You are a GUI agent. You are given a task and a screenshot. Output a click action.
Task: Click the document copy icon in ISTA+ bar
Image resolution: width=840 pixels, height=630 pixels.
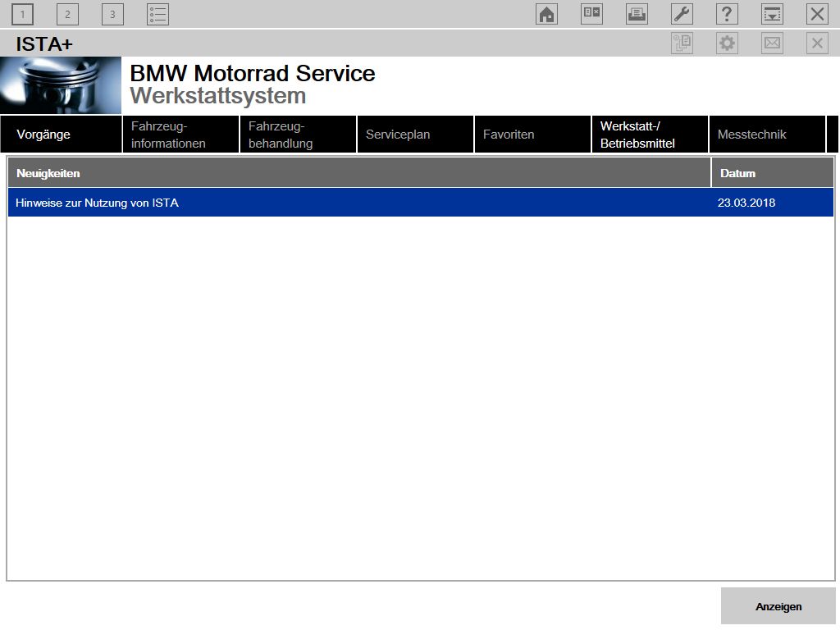(x=682, y=43)
